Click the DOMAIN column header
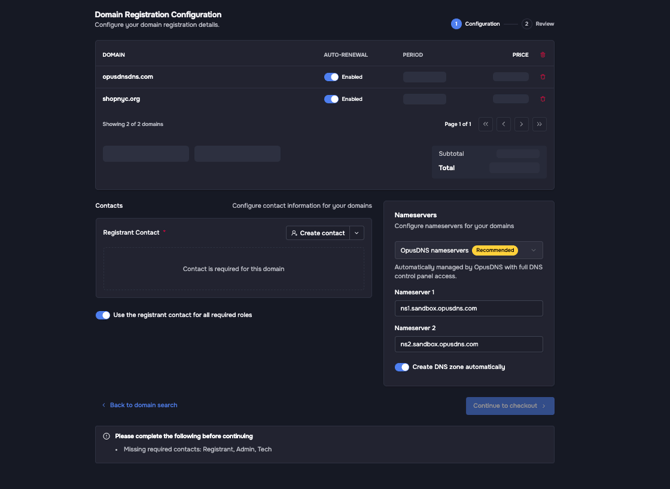This screenshot has height=489, width=670. (114, 55)
